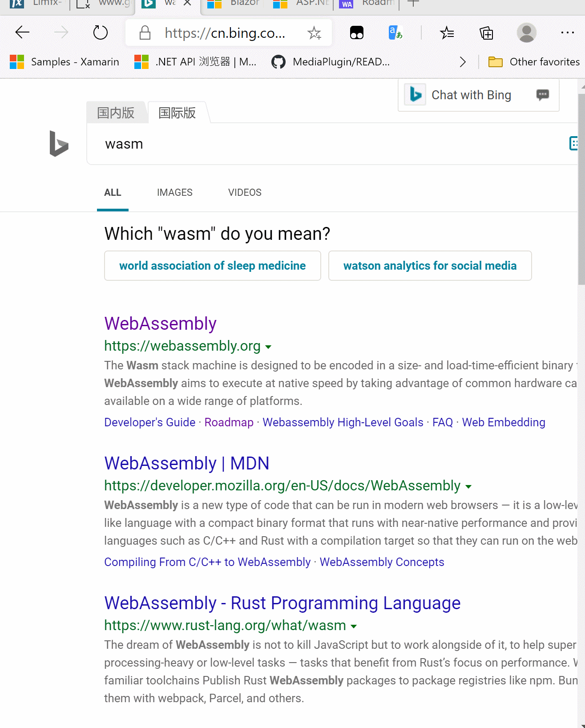Click the rust-lang.org/what/wasm URL

[x=225, y=625]
